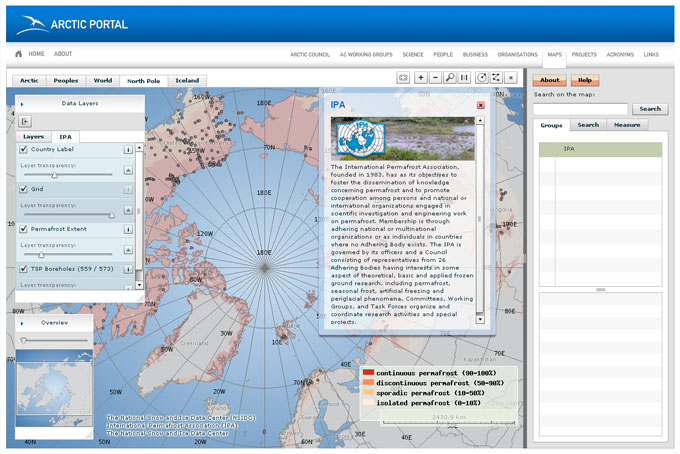This screenshot has height=454, width=680.
Task: Open LINKS menu item
Action: coord(651,55)
